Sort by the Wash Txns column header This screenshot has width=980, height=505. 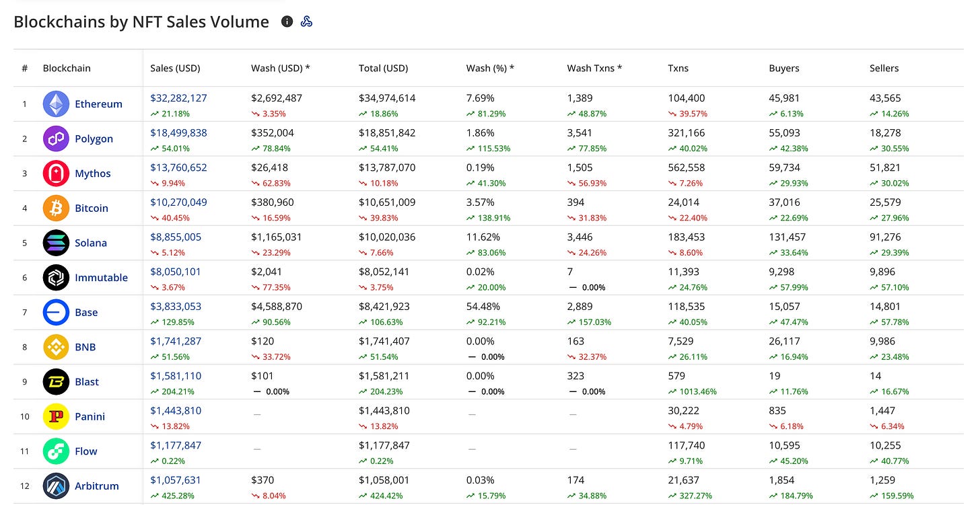594,68
